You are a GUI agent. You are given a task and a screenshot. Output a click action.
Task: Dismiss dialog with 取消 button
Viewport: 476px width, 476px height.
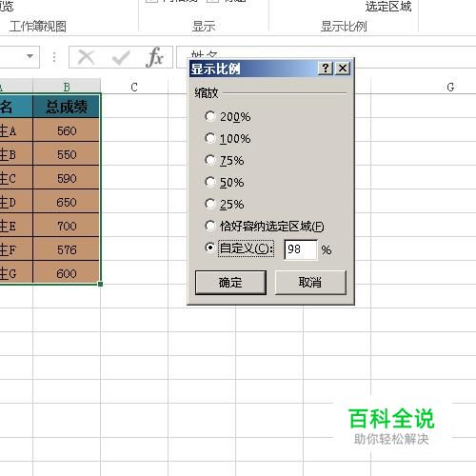click(x=310, y=283)
